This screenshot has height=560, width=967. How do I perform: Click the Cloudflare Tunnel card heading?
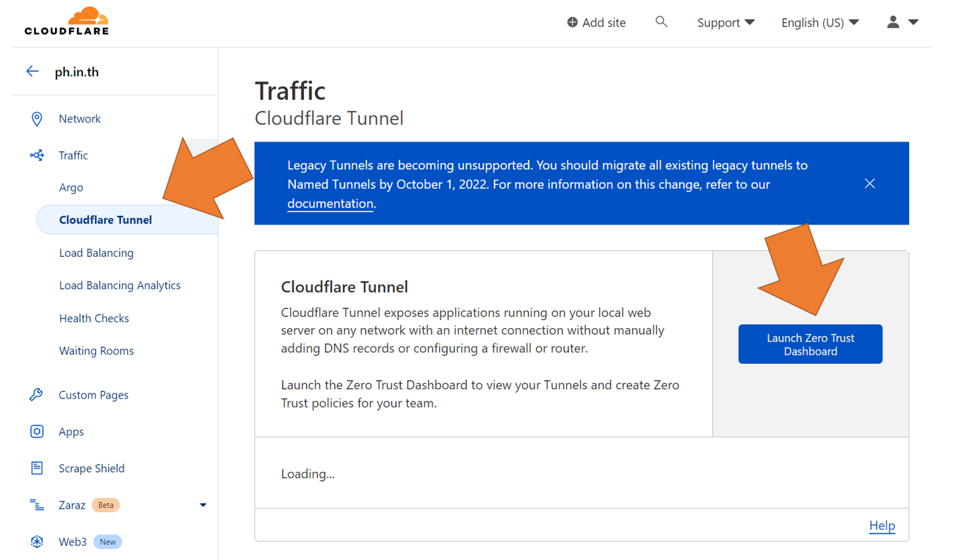click(x=344, y=287)
